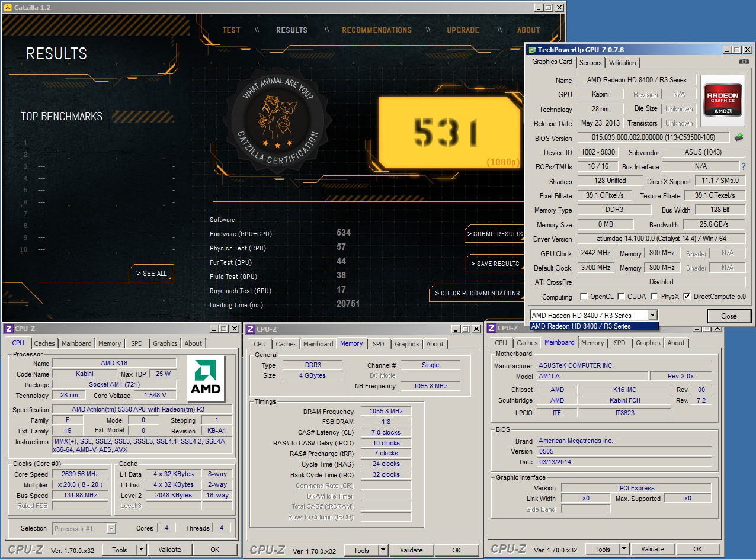The height and width of the screenshot is (559, 756).
Task: Open About tab in CPU-Z CPU window
Action: 193,343
